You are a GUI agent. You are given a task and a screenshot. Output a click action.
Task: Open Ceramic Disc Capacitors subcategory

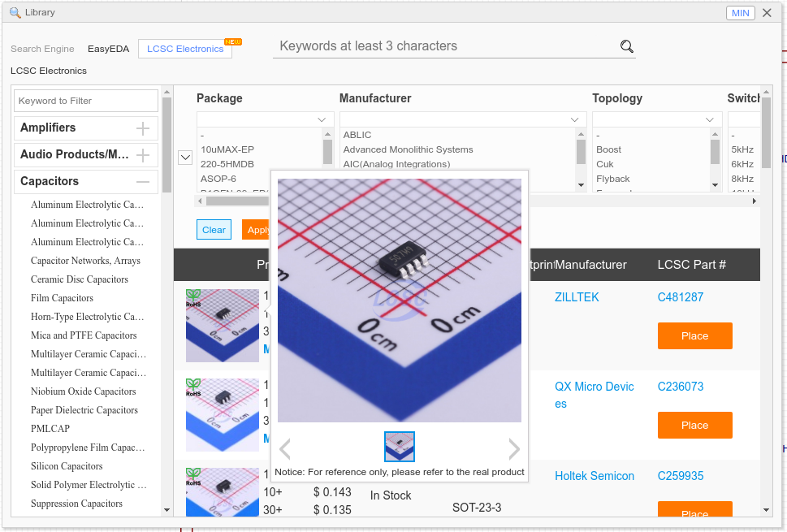tap(80, 279)
